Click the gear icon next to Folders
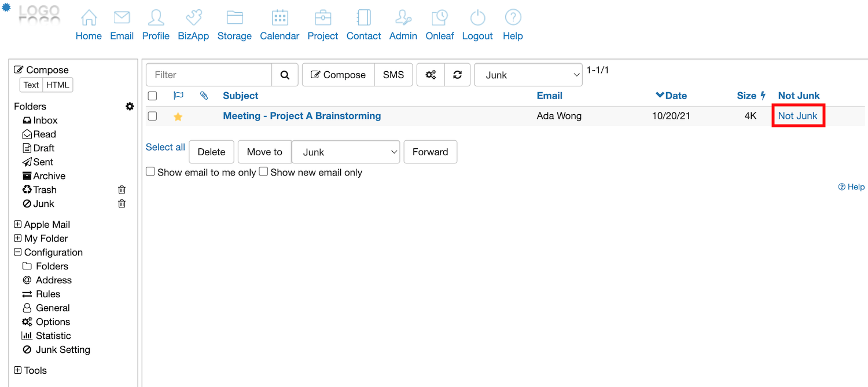 coord(130,107)
